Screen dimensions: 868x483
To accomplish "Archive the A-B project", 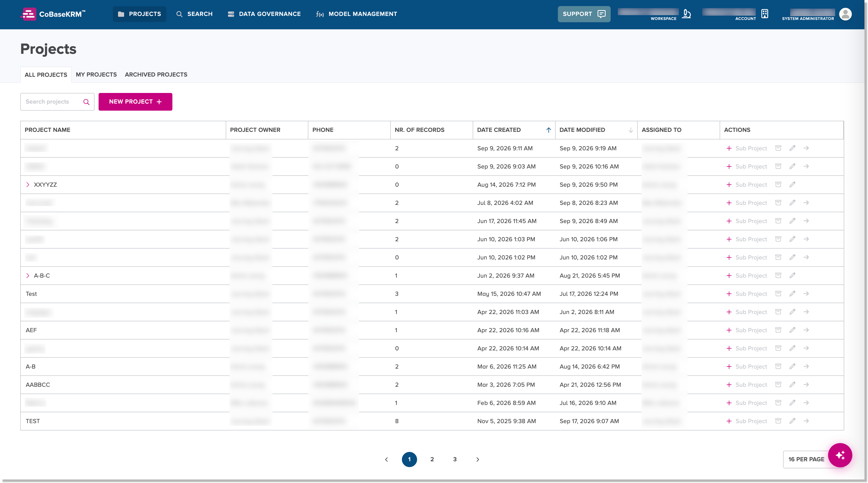I will click(778, 367).
